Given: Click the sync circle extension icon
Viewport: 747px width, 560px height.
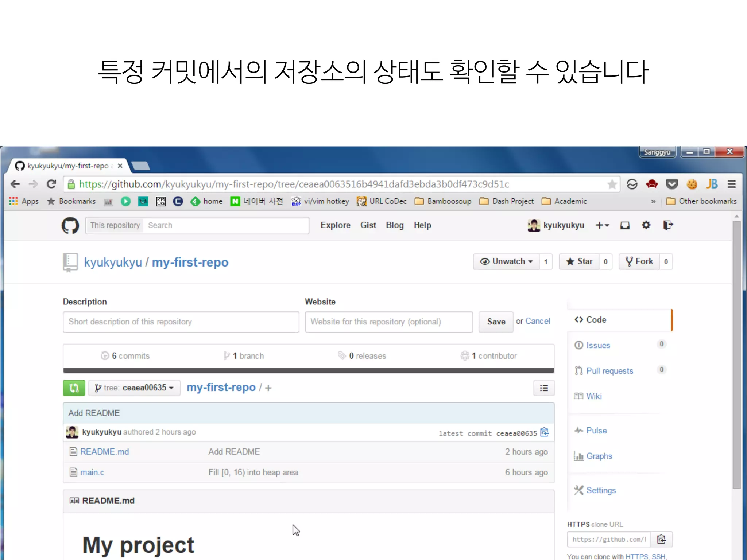Looking at the screenshot, I should [x=632, y=184].
